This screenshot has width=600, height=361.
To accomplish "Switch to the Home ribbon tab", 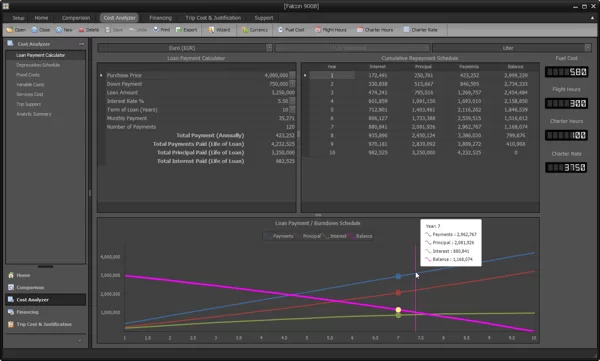I will 41,18.
